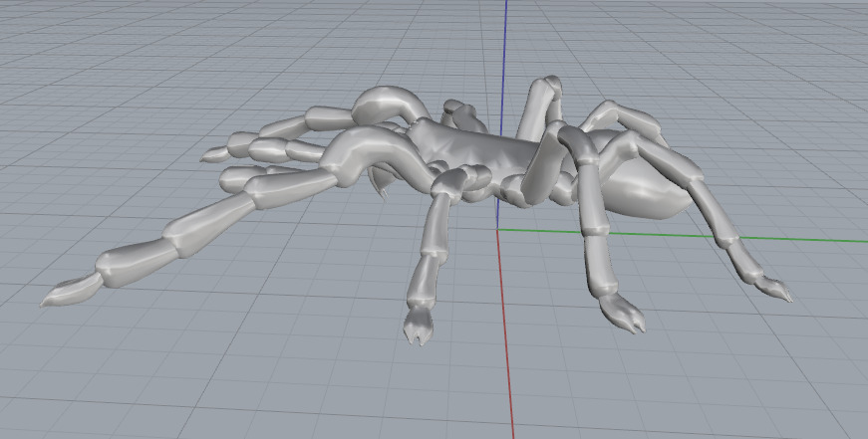
Task: Click the red axis line
Action: 506,333
